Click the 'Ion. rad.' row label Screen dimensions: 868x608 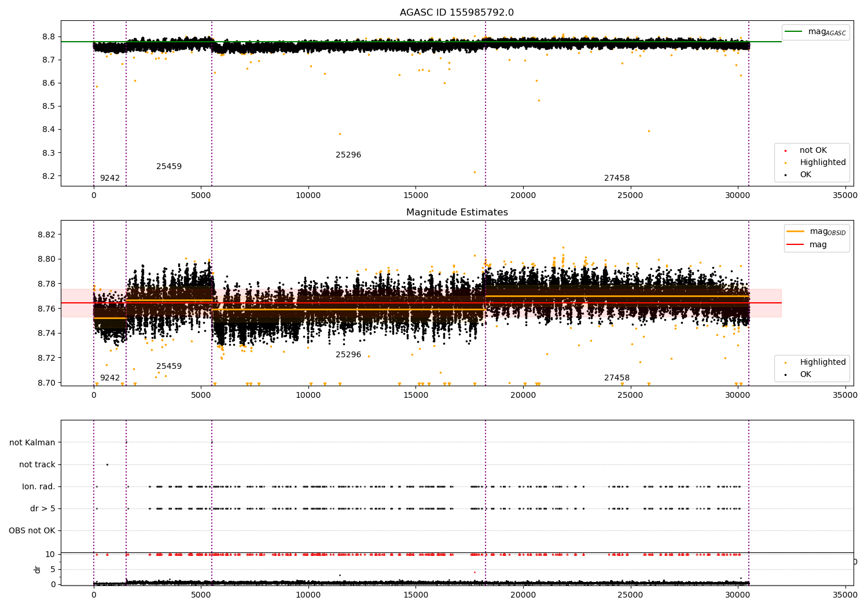(39, 486)
